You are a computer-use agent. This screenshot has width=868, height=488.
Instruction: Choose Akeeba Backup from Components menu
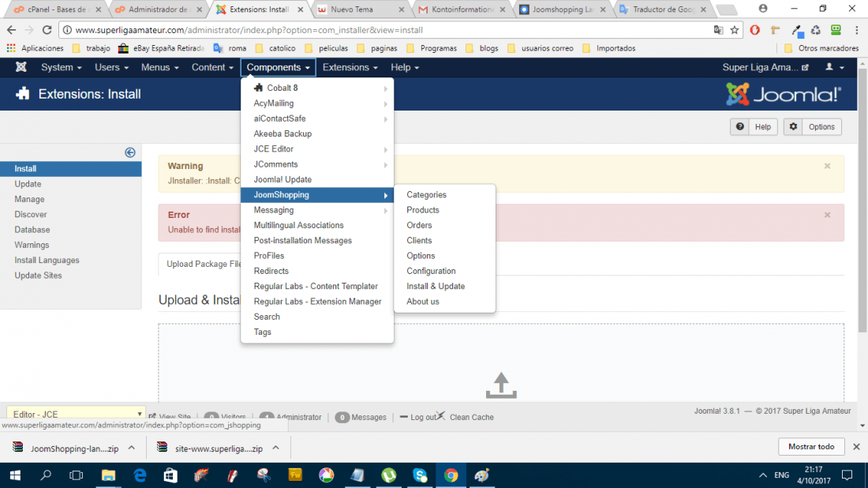(x=317, y=134)
